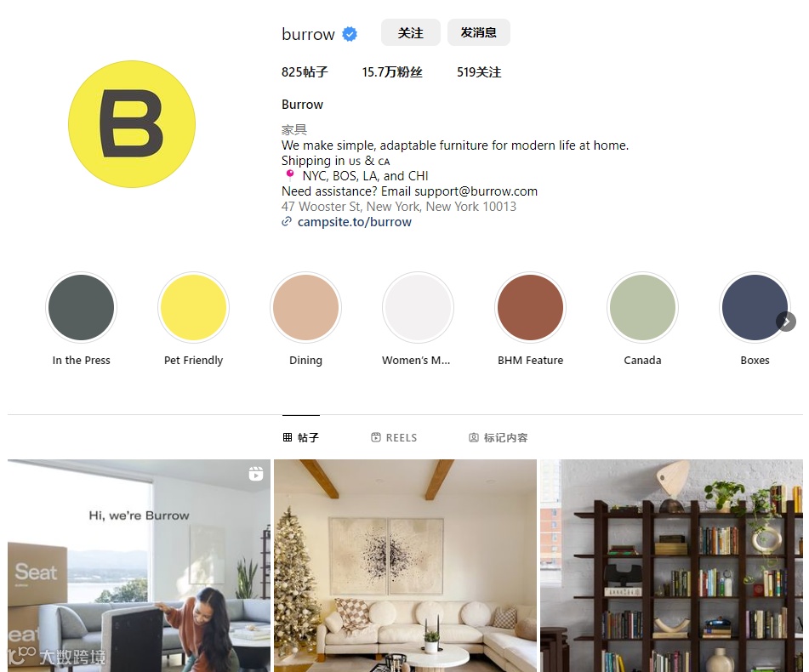The height and width of the screenshot is (672, 809).
Task: View the 15.7万粉丝 followers list
Action: 392,71
